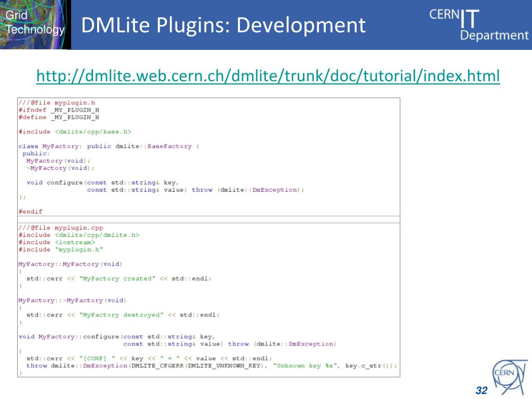Click 'throw (dmlite::DmException);' in the header block
532x399 pixels.
[248, 190]
